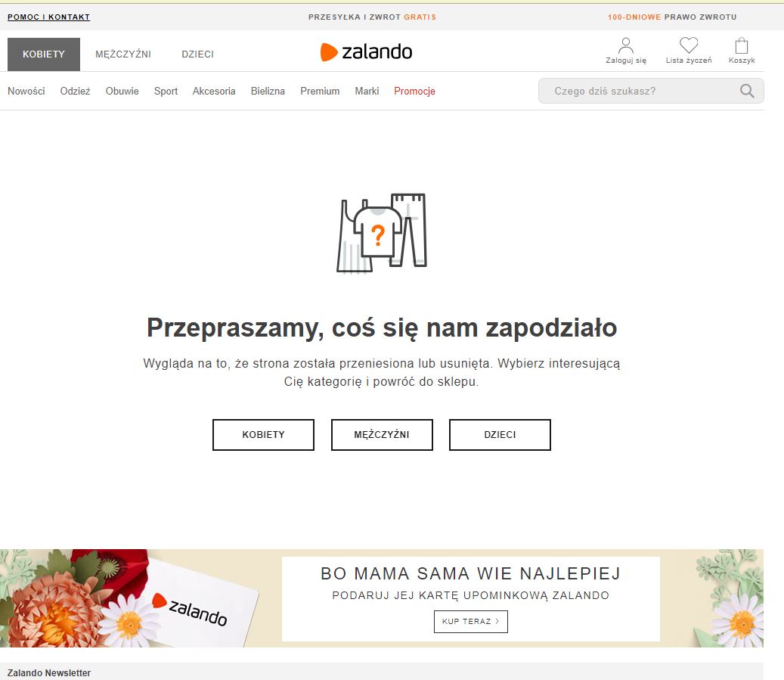Viewport: 784px width, 680px height.
Task: Click the Zalando logo in header
Action: (366, 52)
